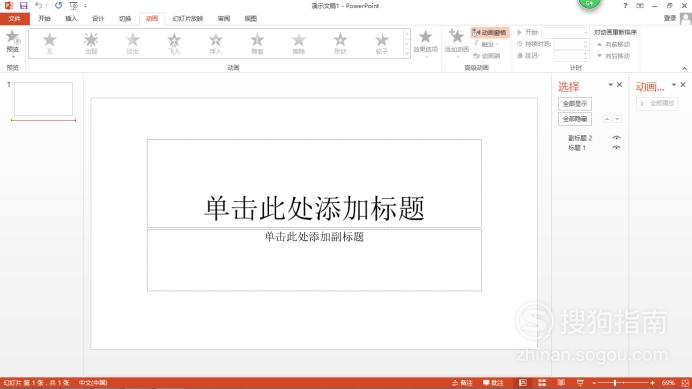Expand the animation gallery More arrow
The width and height of the screenshot is (692, 389).
[406, 53]
